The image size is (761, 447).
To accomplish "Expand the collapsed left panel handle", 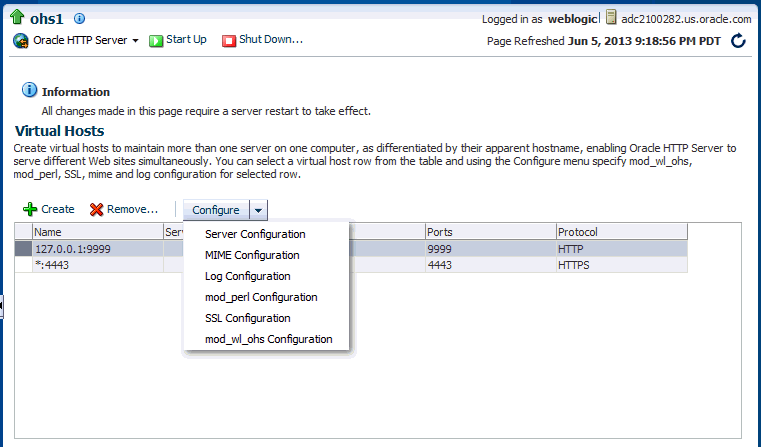I will point(1,306).
